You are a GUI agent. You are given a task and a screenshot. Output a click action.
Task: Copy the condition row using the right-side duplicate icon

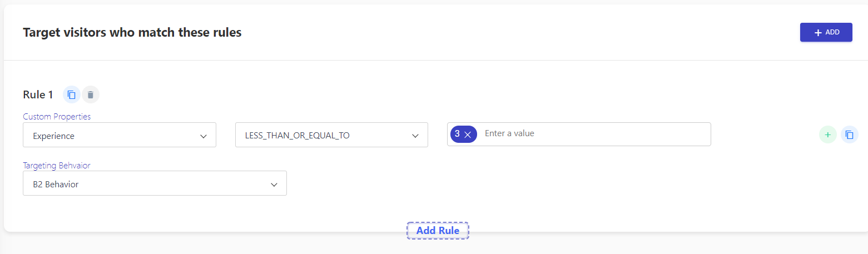849,135
